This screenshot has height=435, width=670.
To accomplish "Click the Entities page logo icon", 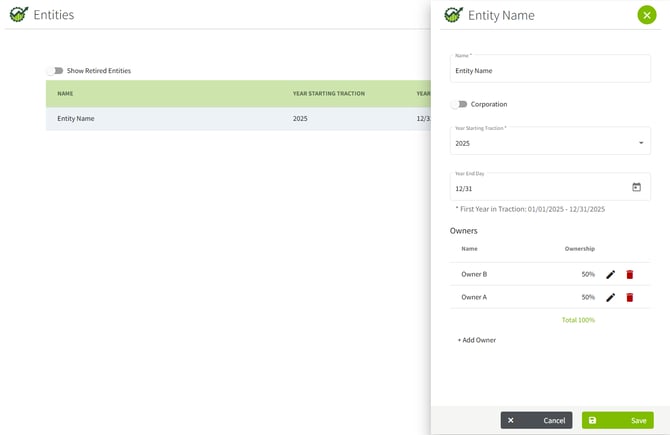I will pos(18,15).
